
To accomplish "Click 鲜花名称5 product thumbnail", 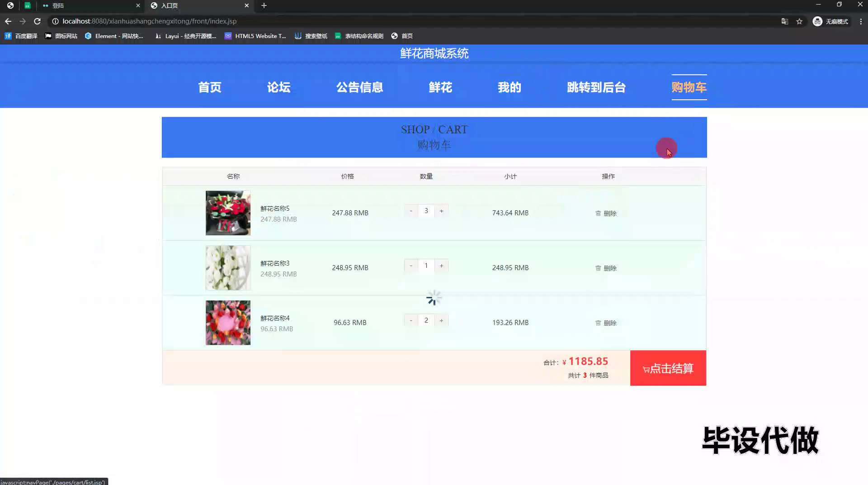I will 228,213.
